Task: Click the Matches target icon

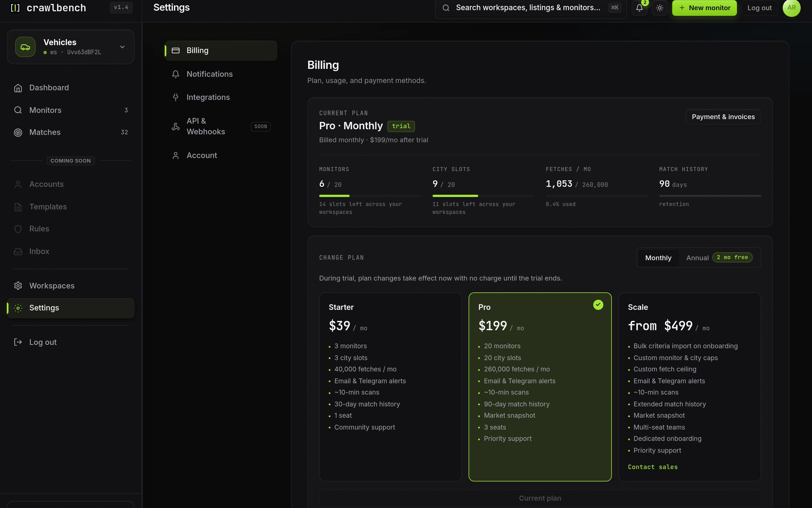Action: pos(18,132)
